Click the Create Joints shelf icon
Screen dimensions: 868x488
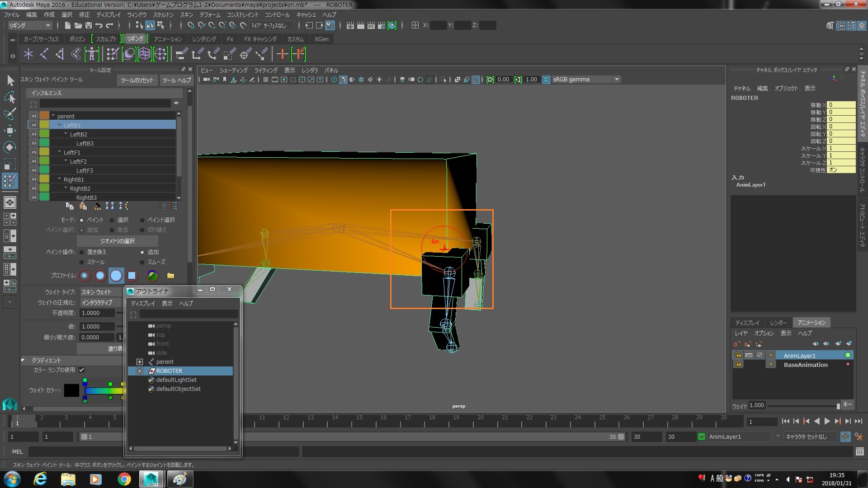pyautogui.click(x=44, y=54)
